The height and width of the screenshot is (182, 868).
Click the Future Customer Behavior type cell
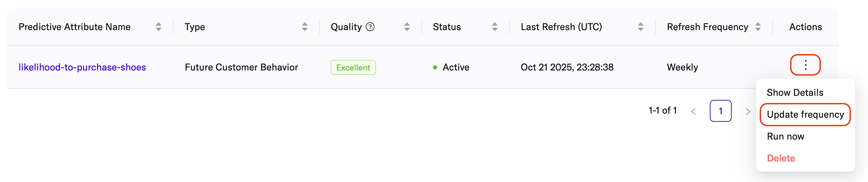click(241, 67)
